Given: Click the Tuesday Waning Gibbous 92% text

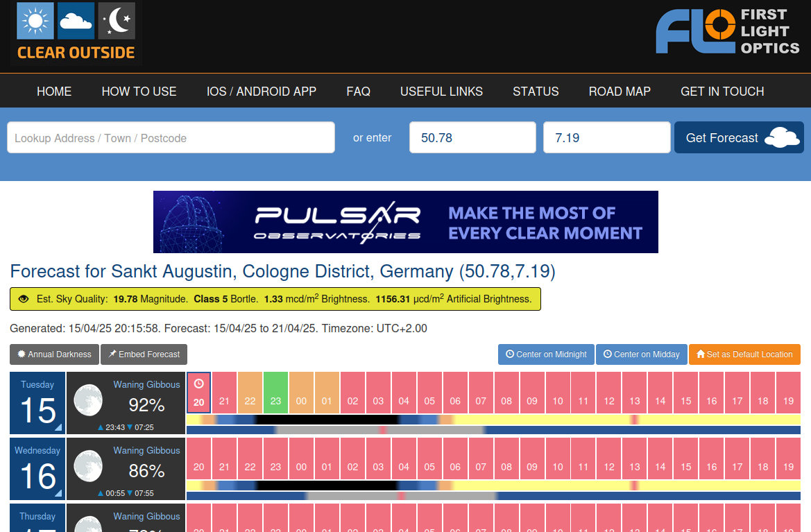Looking at the screenshot, I should click(x=146, y=397).
